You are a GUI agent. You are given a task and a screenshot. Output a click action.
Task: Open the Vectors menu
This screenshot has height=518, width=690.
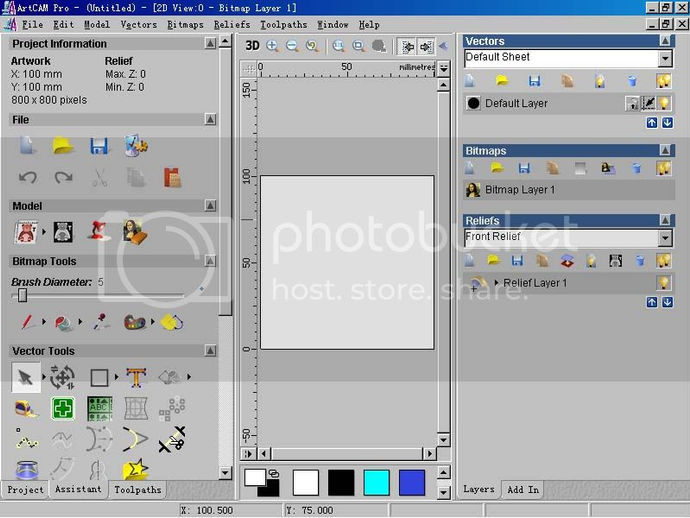tap(139, 25)
